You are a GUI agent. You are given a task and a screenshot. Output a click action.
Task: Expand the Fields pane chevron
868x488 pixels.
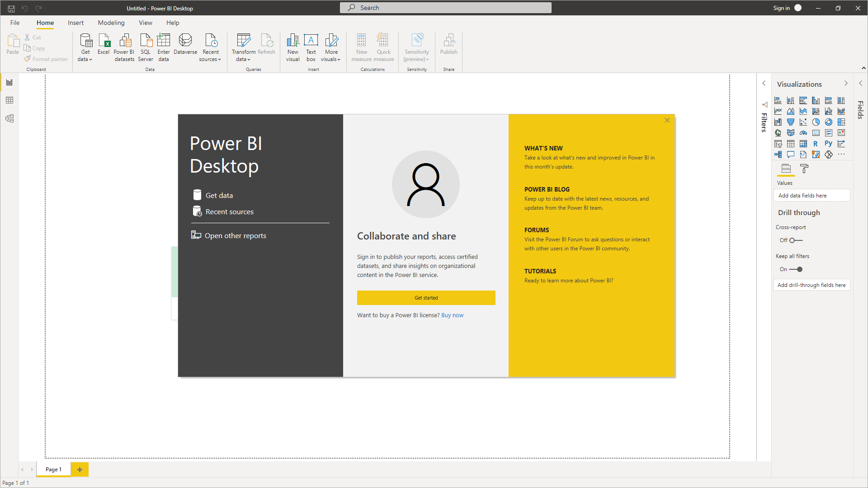pos(861,83)
